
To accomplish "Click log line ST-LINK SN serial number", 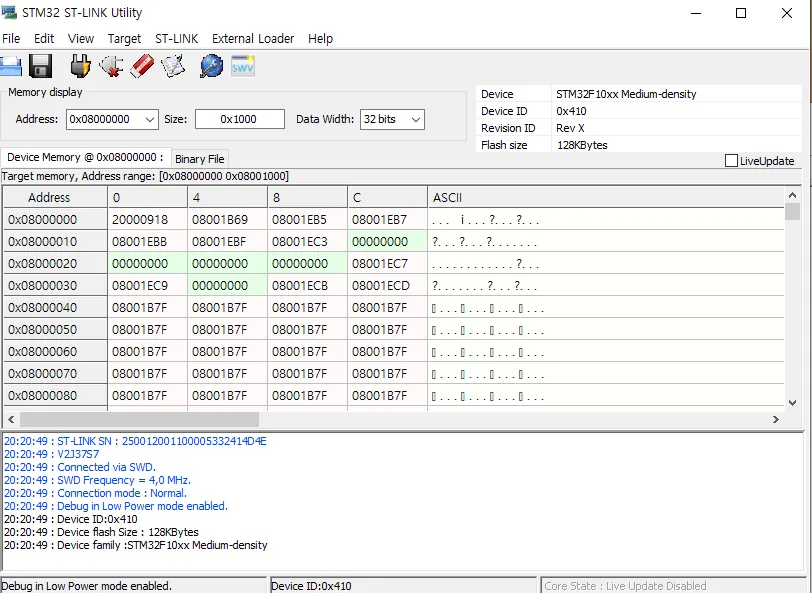I will point(135,441).
